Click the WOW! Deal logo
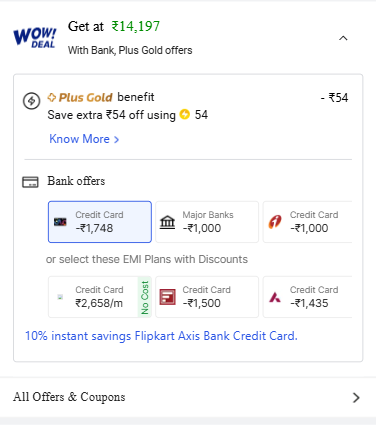The width and height of the screenshot is (376, 426). pyautogui.click(x=34, y=38)
